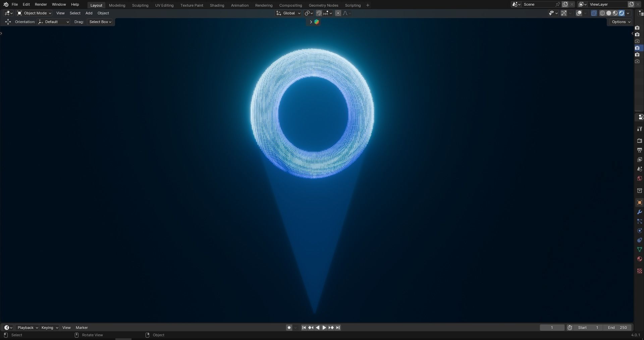The width and height of the screenshot is (644, 340).
Task: Open the Keying popover in the timeline
Action: 49,328
